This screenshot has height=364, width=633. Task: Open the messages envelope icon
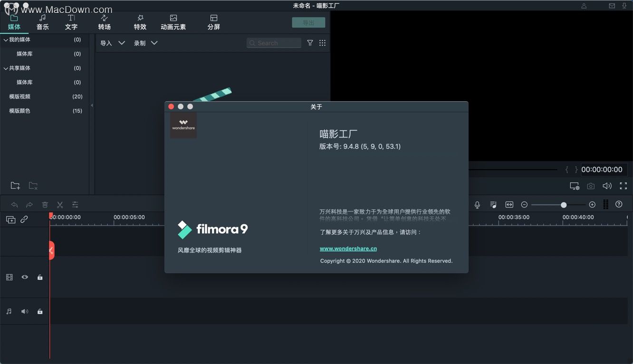pyautogui.click(x=612, y=6)
